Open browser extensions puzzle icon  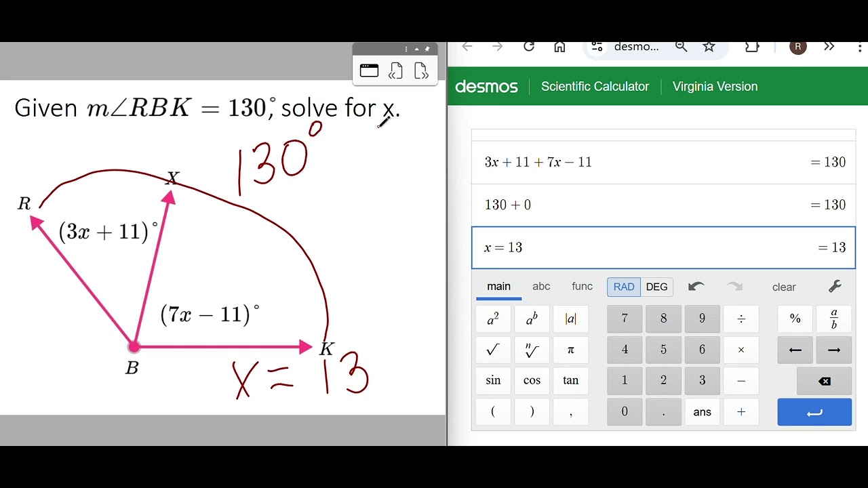click(x=751, y=47)
